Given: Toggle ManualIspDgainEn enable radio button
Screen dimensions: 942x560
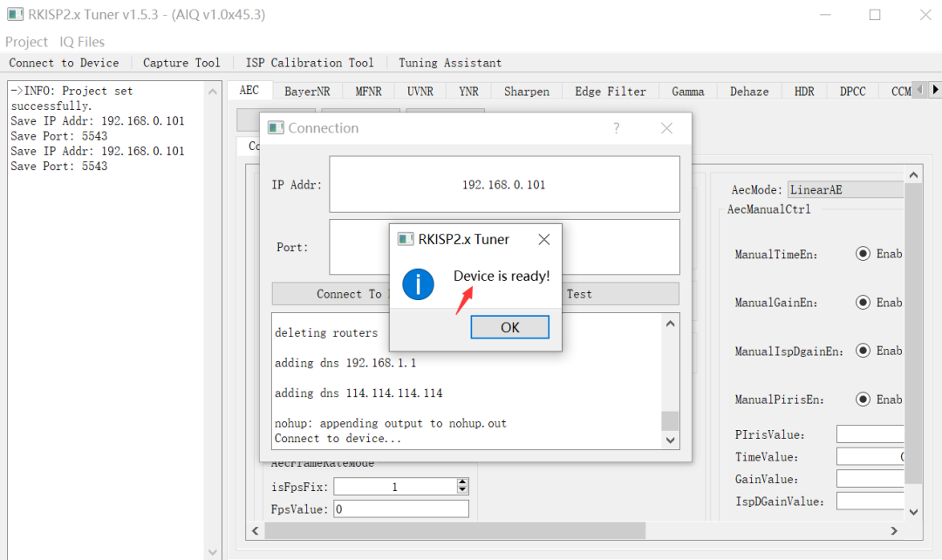Looking at the screenshot, I should (x=863, y=351).
